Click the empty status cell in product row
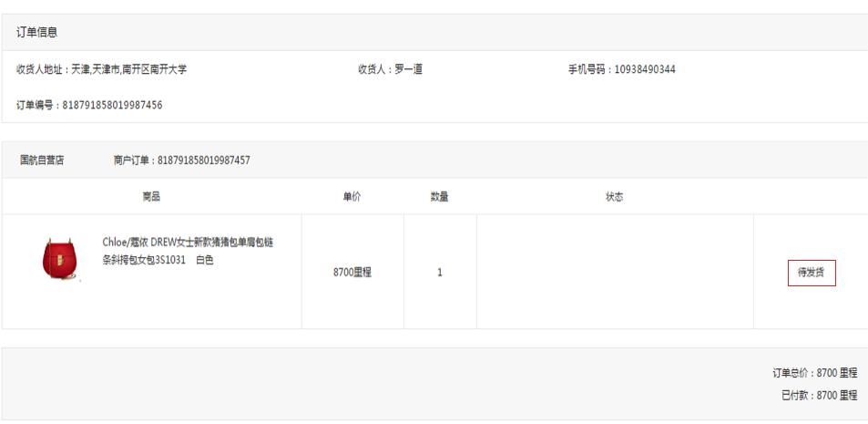The height and width of the screenshot is (424, 868). (615, 272)
